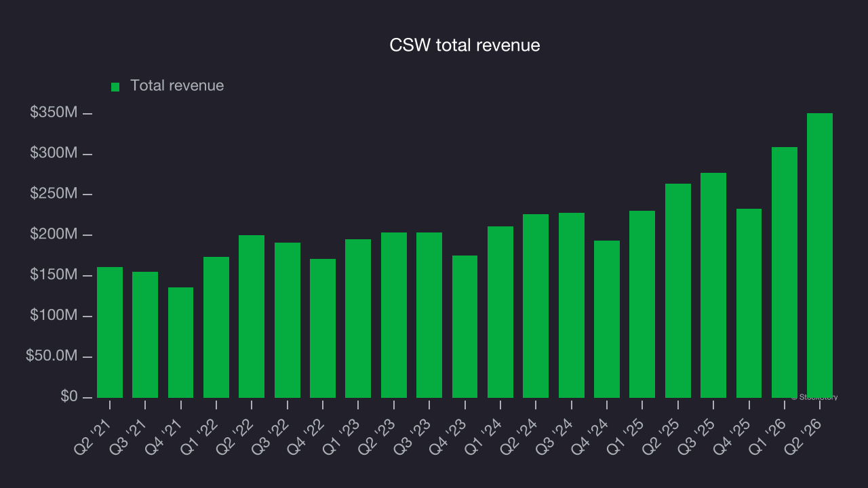
Task: Select the Q4 '22 revenue bar
Action: click(323, 328)
